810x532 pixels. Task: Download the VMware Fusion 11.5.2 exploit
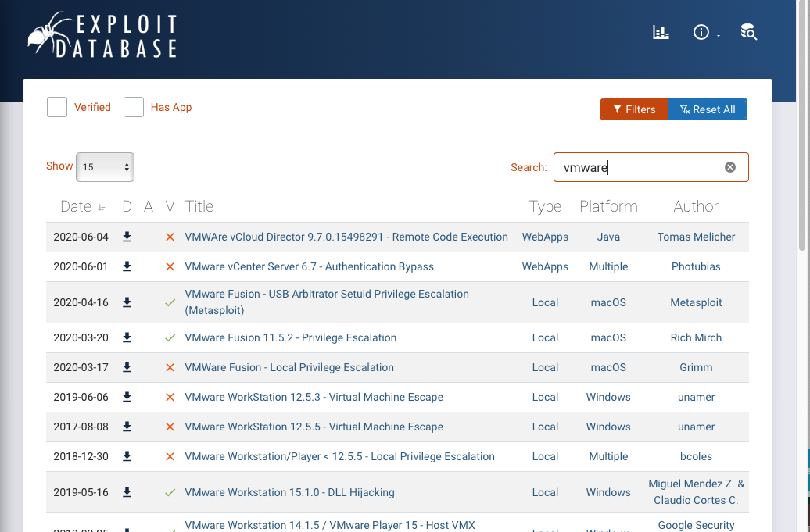(127, 337)
